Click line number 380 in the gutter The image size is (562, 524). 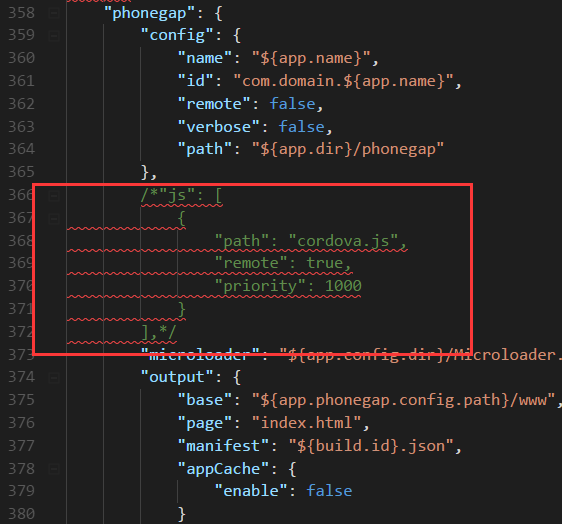[x=22, y=514]
